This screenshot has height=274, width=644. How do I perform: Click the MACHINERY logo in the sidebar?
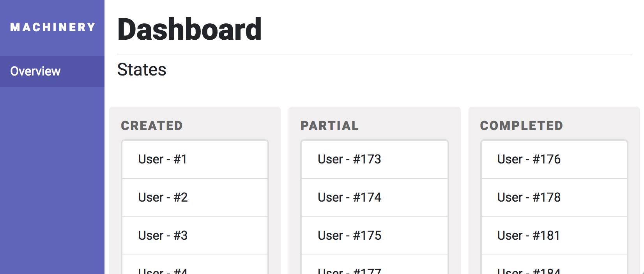click(52, 27)
